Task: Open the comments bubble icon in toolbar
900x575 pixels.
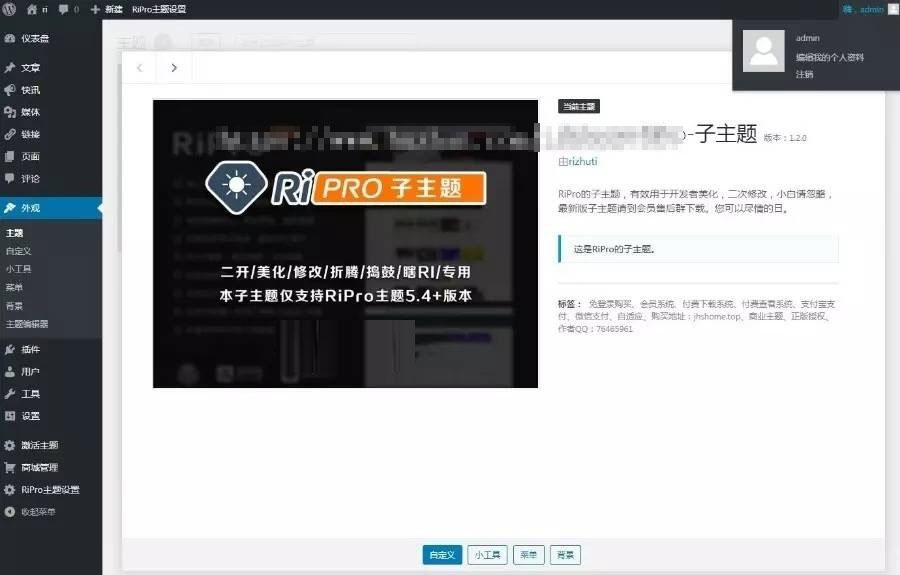Action: [x=63, y=9]
